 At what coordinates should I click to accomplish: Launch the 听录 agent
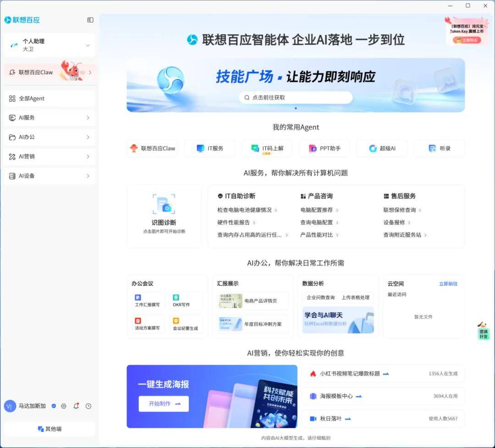coord(440,148)
